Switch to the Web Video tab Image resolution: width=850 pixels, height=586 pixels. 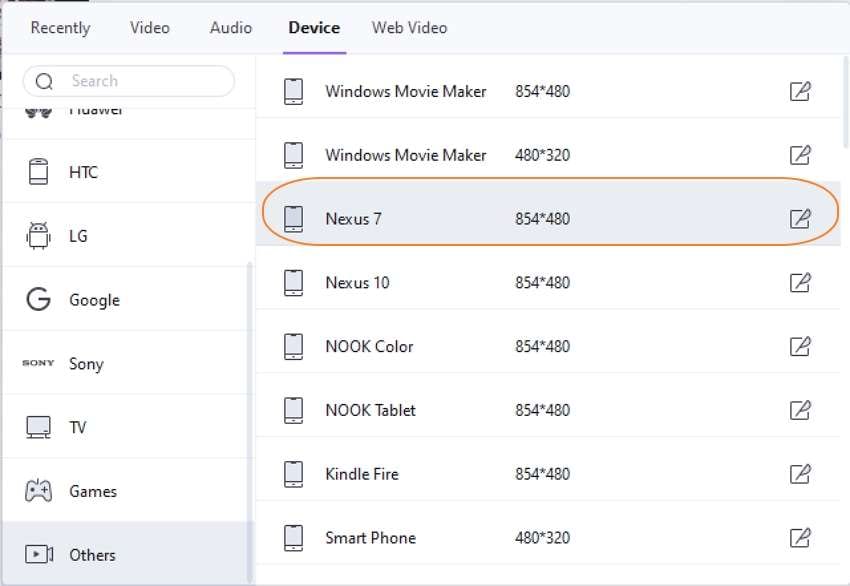pyautogui.click(x=409, y=28)
